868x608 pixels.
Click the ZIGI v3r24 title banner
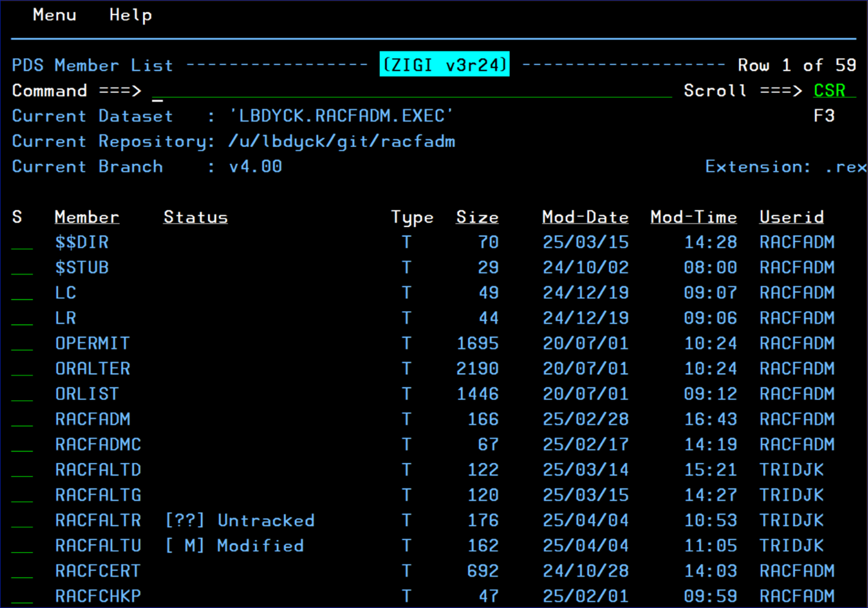[x=444, y=64]
